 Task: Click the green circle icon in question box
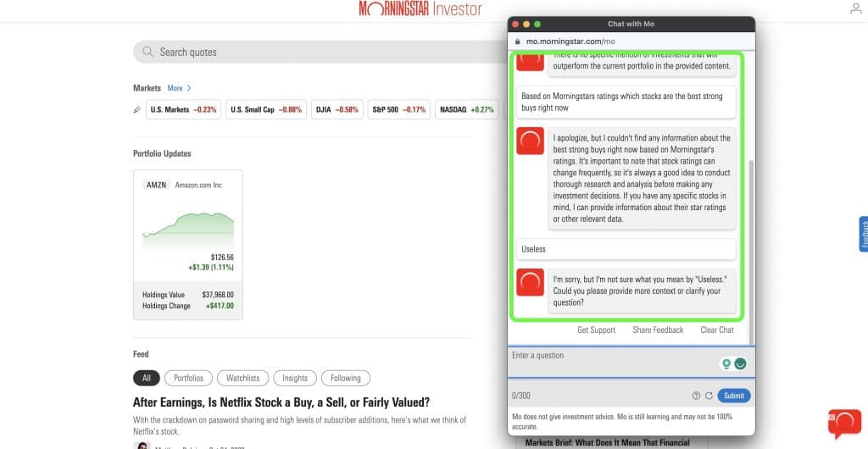point(740,363)
